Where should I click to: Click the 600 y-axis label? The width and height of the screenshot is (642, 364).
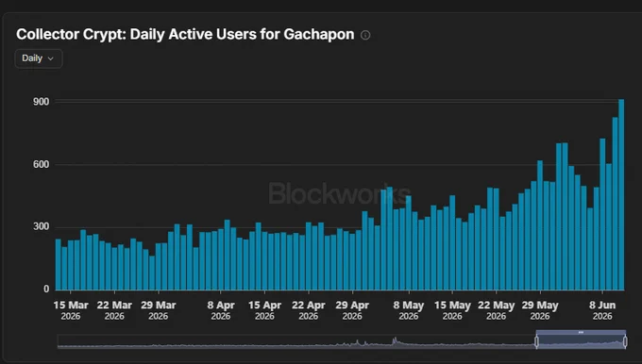pos(41,164)
